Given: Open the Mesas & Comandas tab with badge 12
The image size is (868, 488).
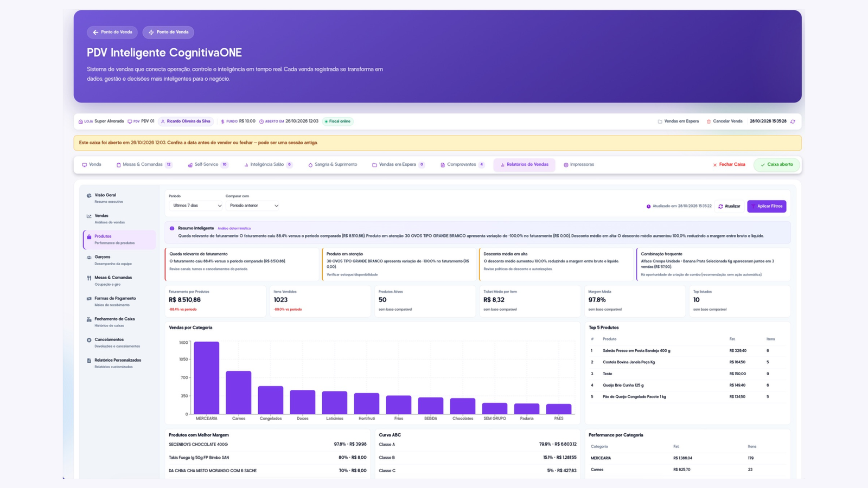Looking at the screenshot, I should 144,164.
